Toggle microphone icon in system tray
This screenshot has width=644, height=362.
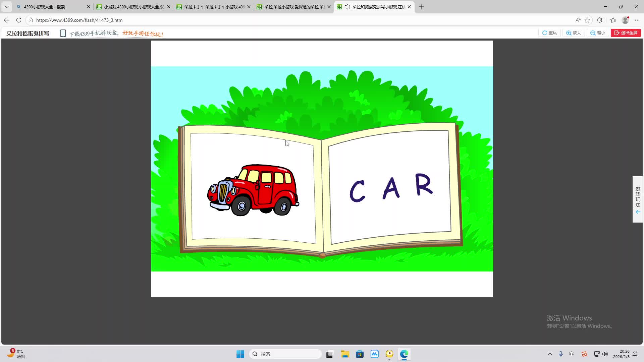(560, 354)
